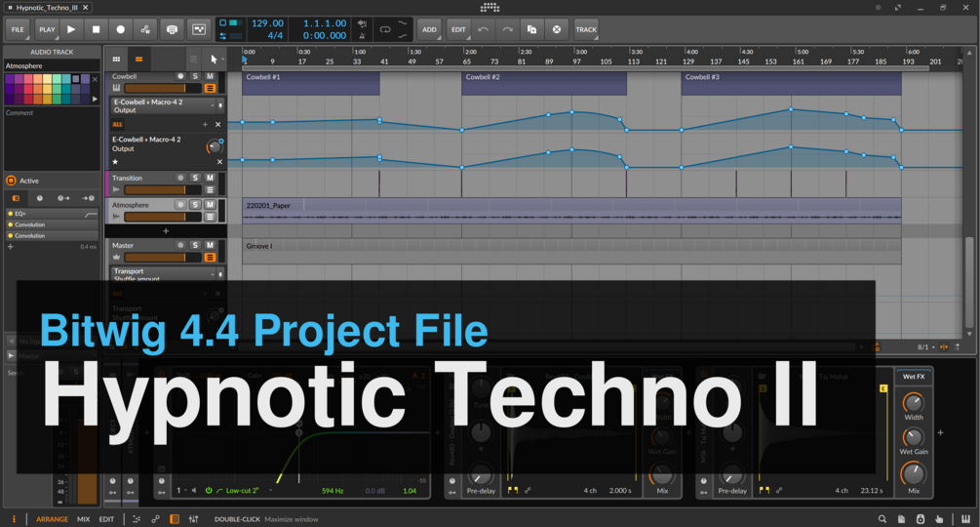Image resolution: width=980 pixels, height=527 pixels.
Task: Toggle the Cowbell track automation lanes button
Action: pos(210,88)
